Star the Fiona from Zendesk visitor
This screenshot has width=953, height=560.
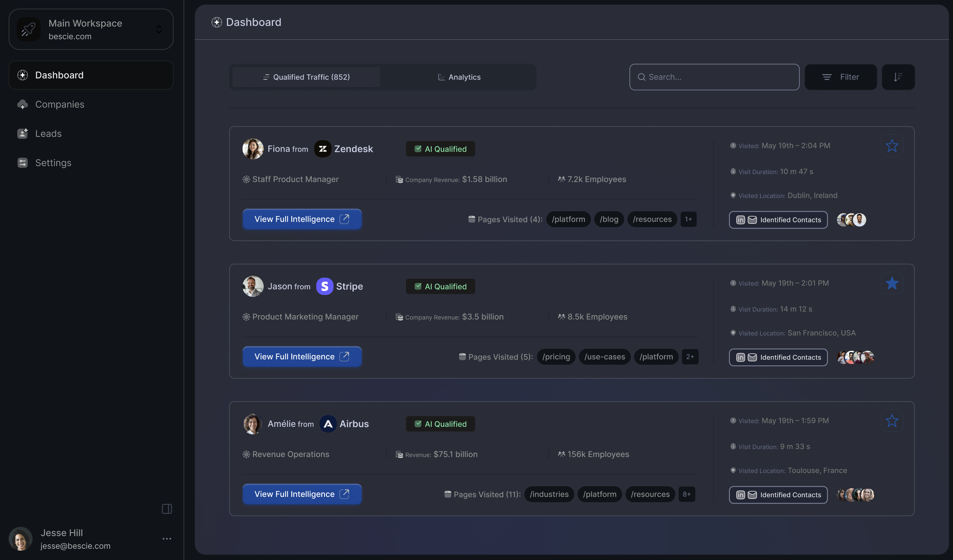coord(892,145)
